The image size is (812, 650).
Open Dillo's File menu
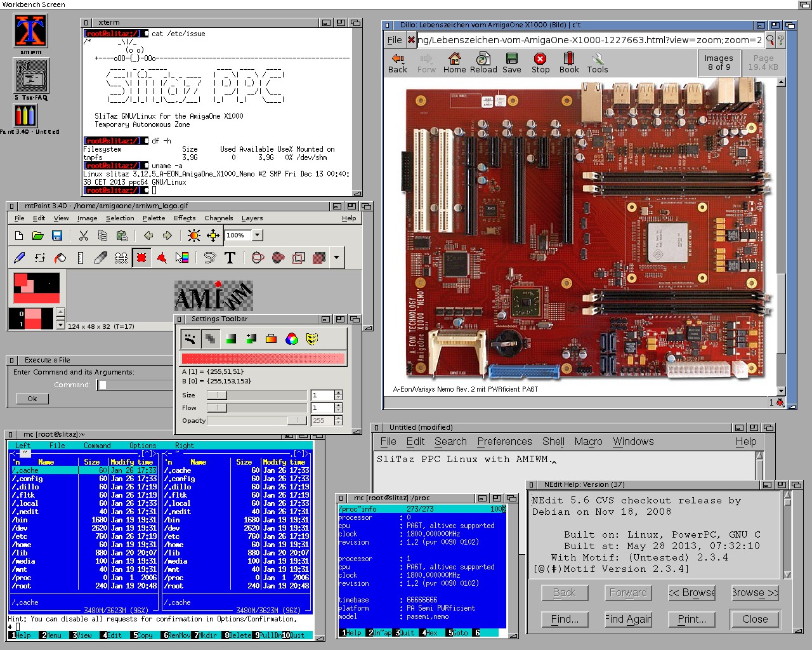point(395,40)
